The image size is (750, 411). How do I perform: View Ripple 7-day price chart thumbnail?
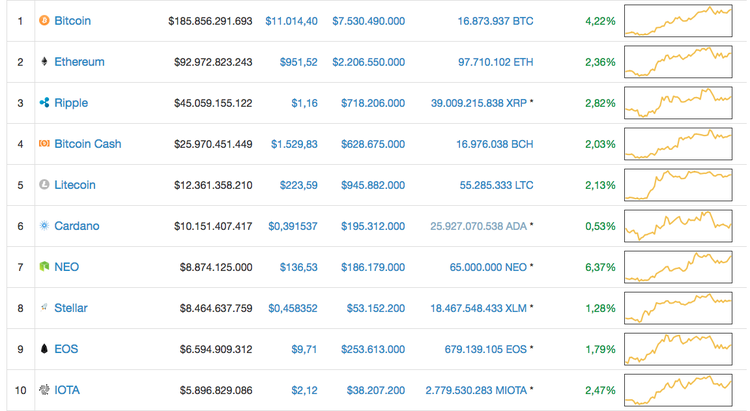(x=678, y=103)
